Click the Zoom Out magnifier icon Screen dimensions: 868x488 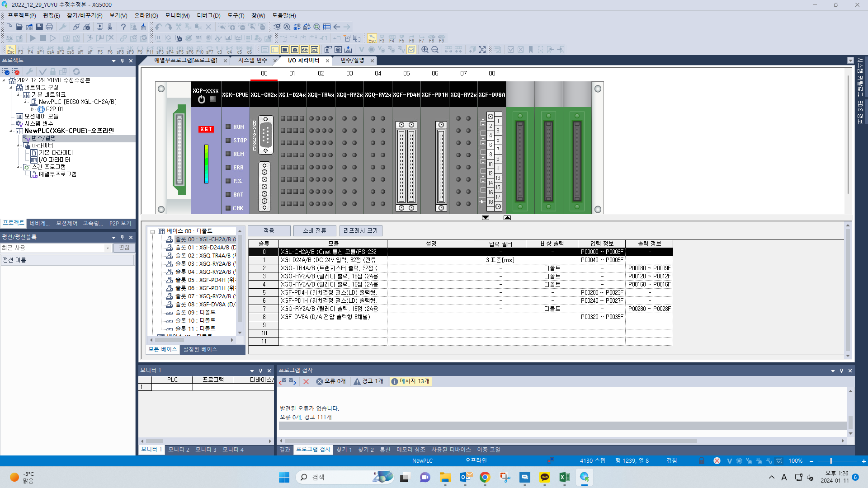pos(435,50)
